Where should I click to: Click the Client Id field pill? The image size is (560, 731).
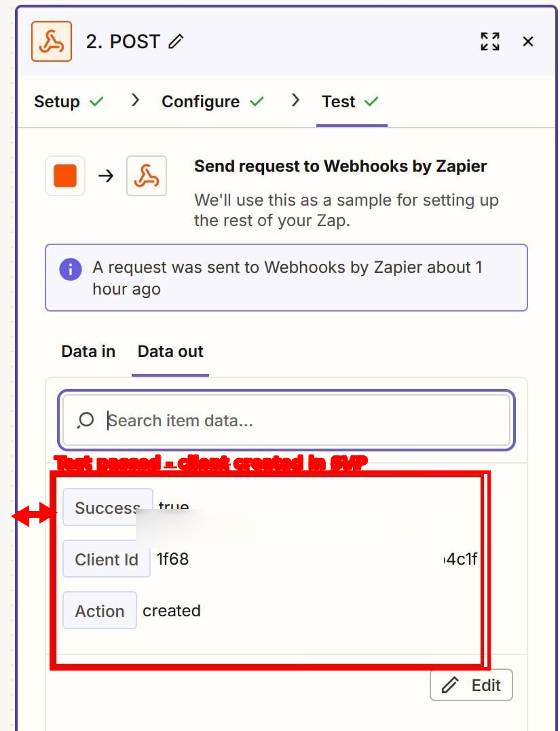click(106, 559)
